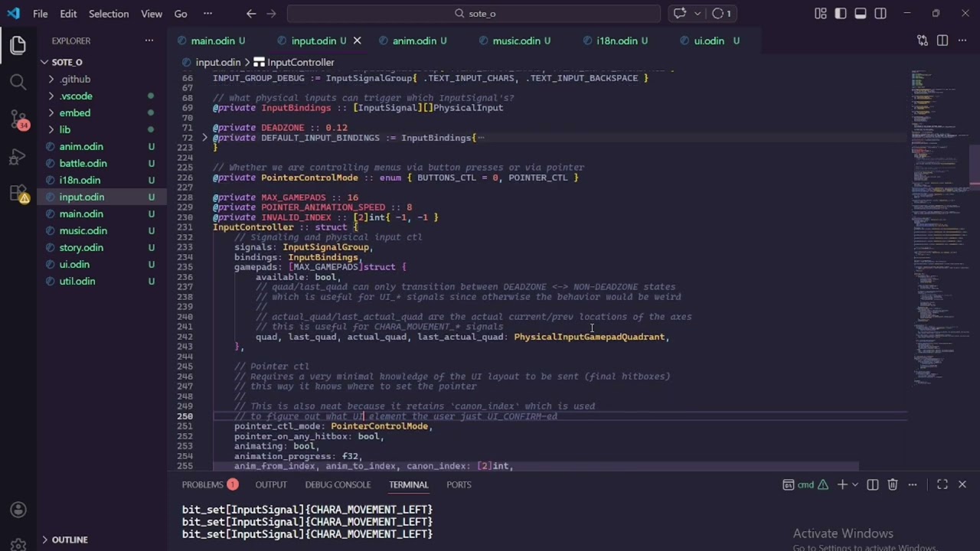Open the Search view in activity bar
The width and height of the screenshot is (980, 551).
18,82
